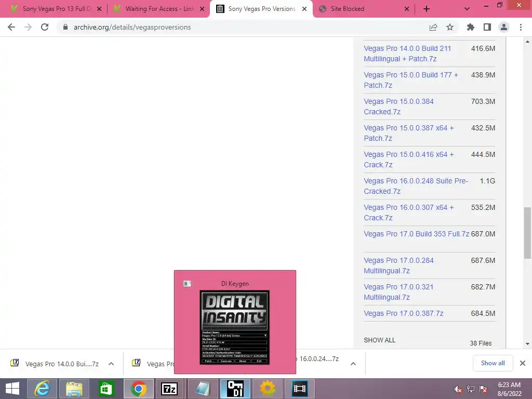Screen dimensions: 532x399
Task: Select the DI Keygen preview thumbnail
Action: click(x=235, y=328)
